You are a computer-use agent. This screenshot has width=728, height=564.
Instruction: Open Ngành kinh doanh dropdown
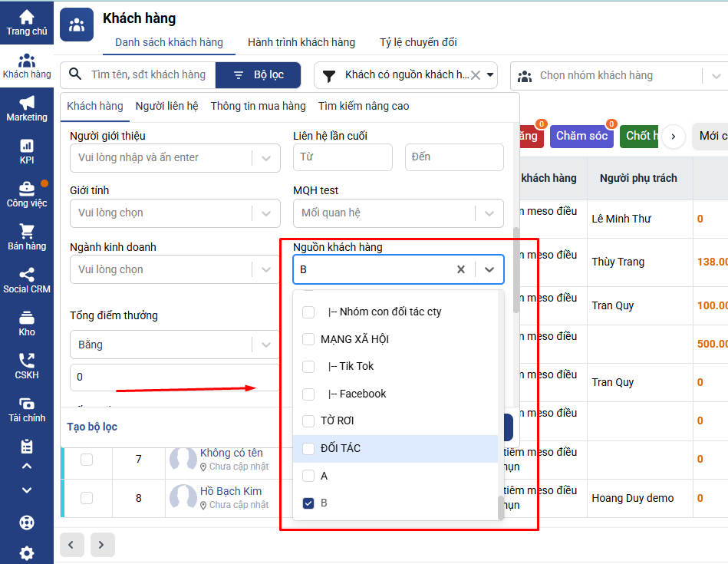(x=266, y=269)
